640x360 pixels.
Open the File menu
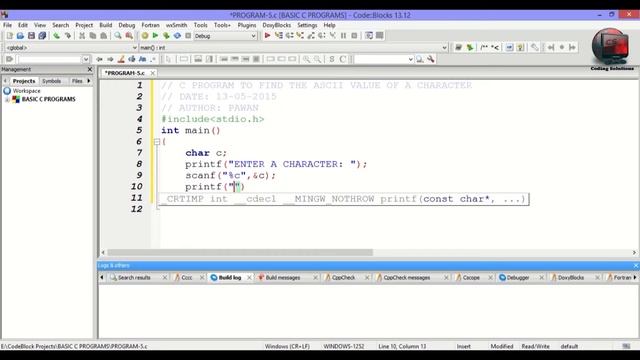click(x=7, y=25)
